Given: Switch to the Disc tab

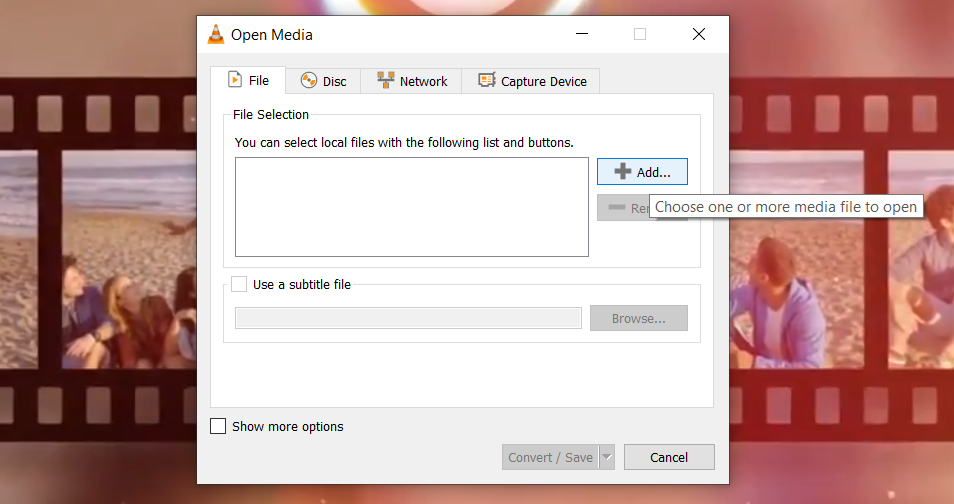Looking at the screenshot, I should tap(323, 81).
